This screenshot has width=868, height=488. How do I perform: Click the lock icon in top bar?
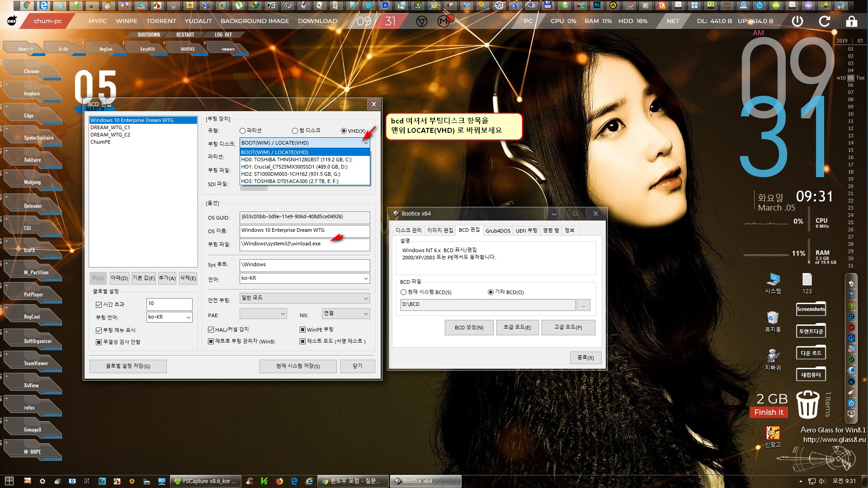pyautogui.click(x=852, y=21)
